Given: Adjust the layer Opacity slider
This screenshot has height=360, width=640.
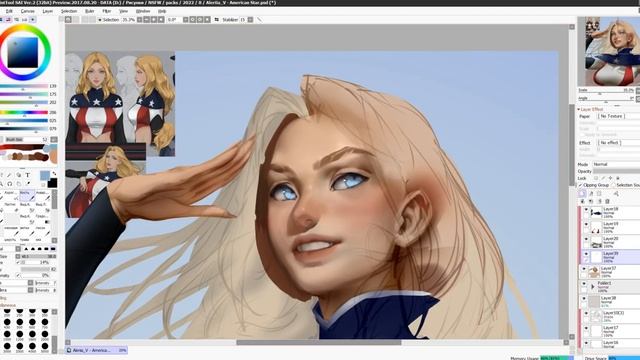Looking at the screenshot, I should click(x=616, y=171).
